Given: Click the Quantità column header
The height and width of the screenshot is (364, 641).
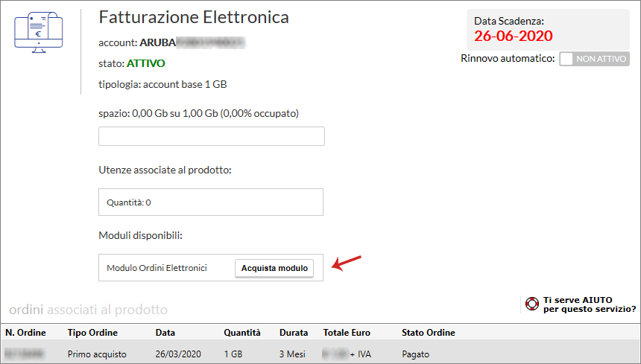Looking at the screenshot, I should [242, 333].
